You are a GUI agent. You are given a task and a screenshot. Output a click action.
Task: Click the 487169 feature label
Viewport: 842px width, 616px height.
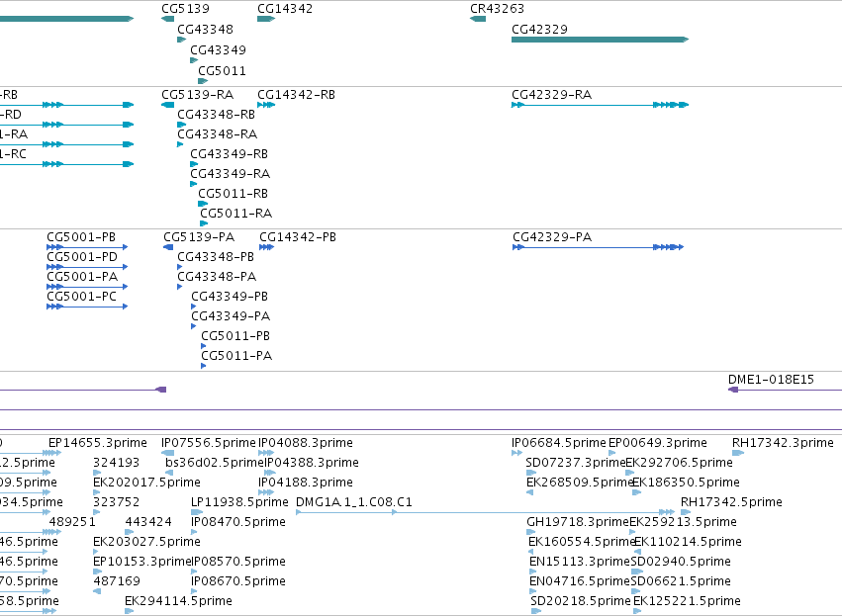[x=117, y=581]
